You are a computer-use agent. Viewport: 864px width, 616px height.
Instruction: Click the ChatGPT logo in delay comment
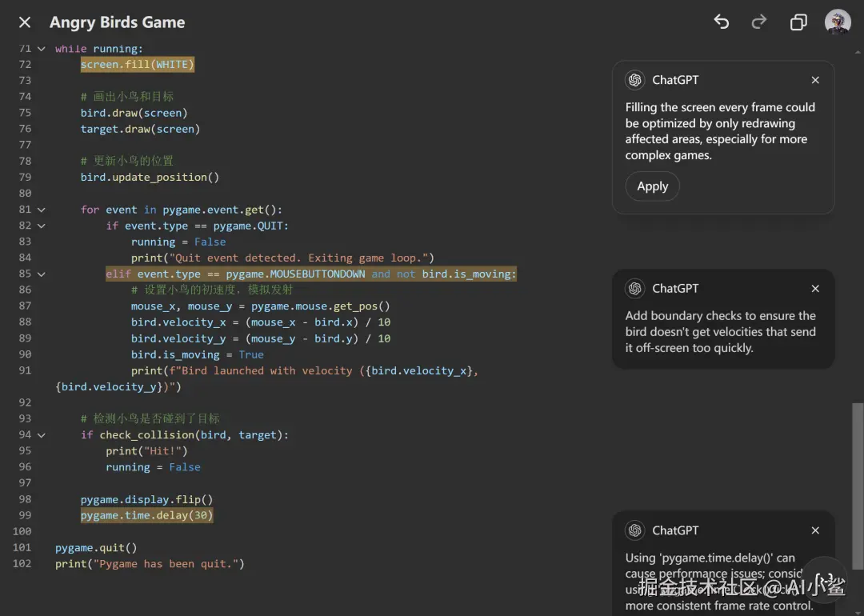634,530
